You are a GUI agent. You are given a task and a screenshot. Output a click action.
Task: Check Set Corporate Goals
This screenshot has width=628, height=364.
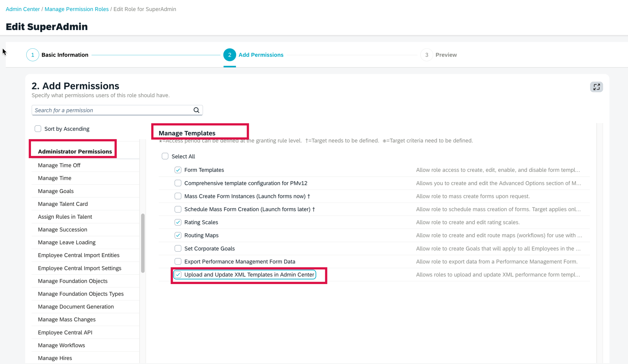(x=178, y=248)
